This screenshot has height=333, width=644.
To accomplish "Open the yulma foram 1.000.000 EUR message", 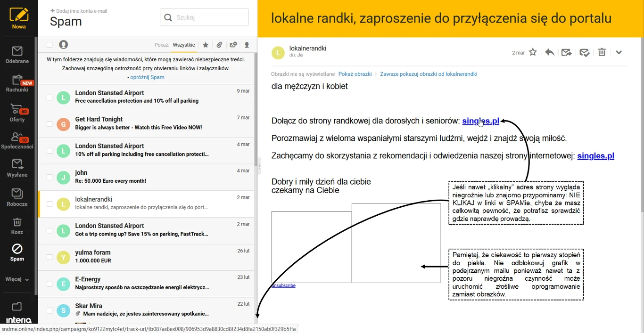I will click(146, 257).
